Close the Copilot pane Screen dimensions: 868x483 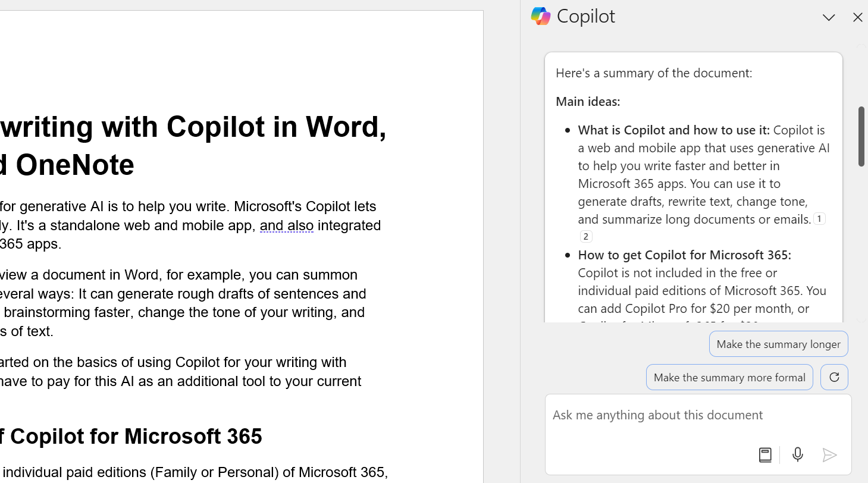click(857, 17)
